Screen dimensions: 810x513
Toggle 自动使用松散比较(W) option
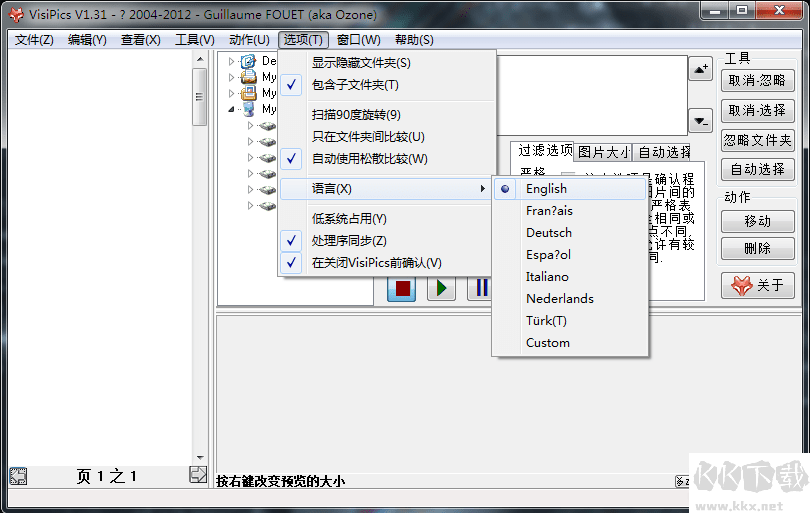click(386, 159)
